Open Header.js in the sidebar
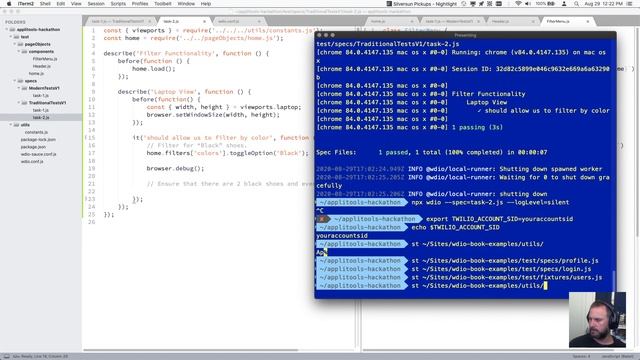640x360 pixels. tap(42, 66)
